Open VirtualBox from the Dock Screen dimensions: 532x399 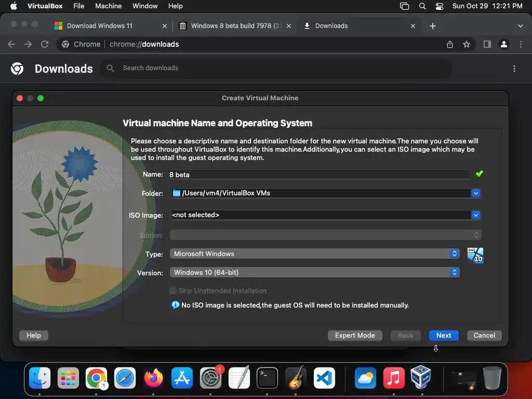pyautogui.click(x=421, y=377)
